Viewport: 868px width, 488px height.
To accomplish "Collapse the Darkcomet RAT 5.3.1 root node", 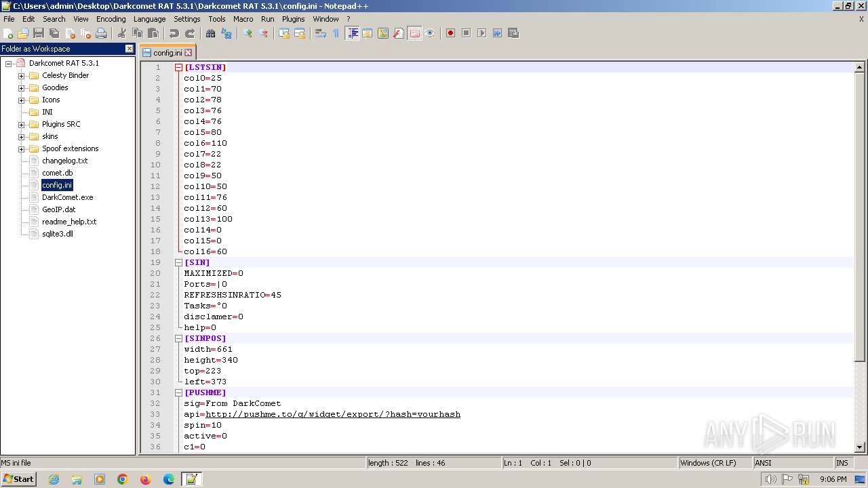I will [9, 63].
